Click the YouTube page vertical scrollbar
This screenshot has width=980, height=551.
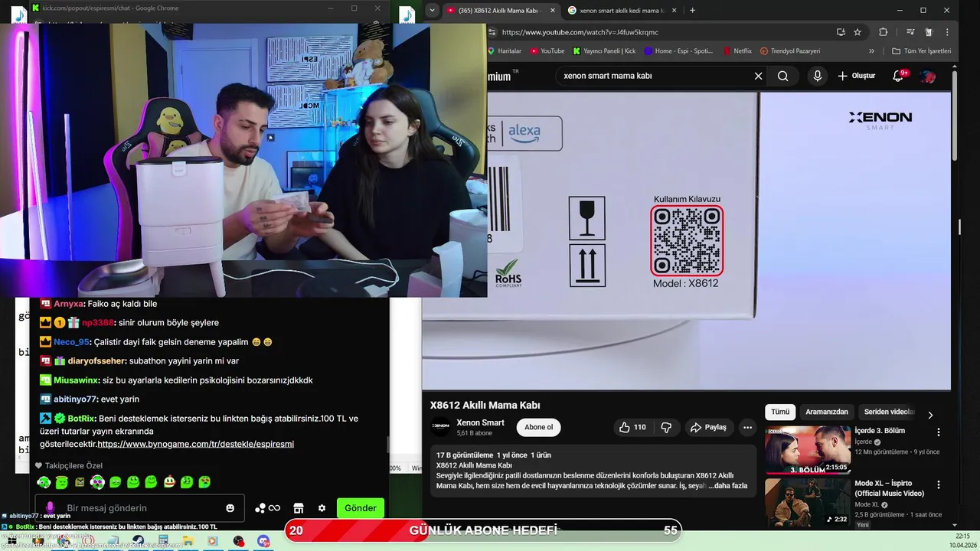coord(954,115)
